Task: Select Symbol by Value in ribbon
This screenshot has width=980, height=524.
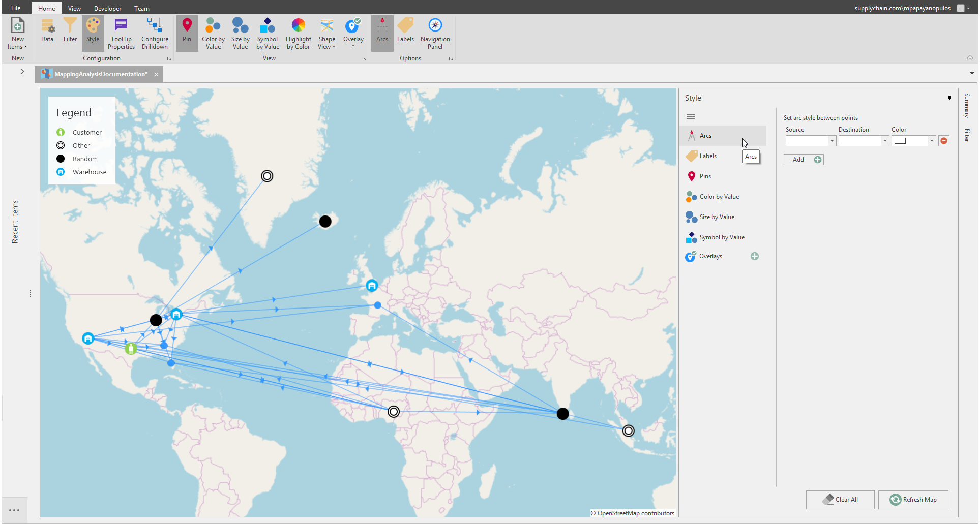Action: tap(268, 34)
